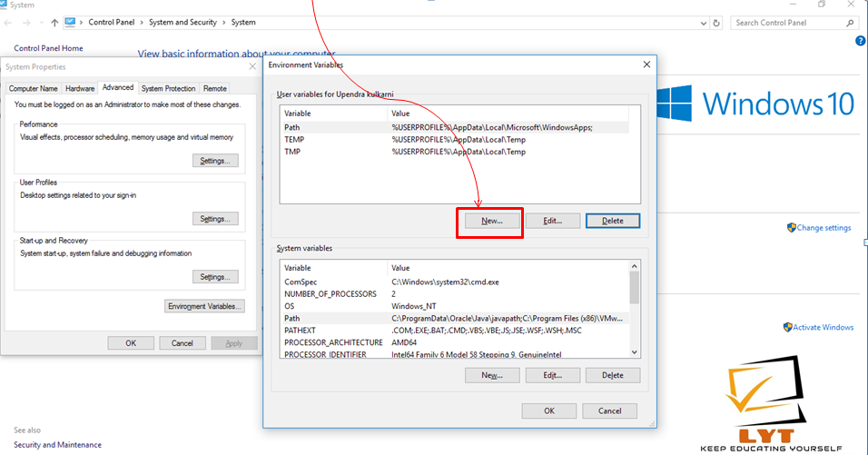Image resolution: width=868 pixels, height=455 pixels.
Task: Close System Properties window
Action: (252, 66)
